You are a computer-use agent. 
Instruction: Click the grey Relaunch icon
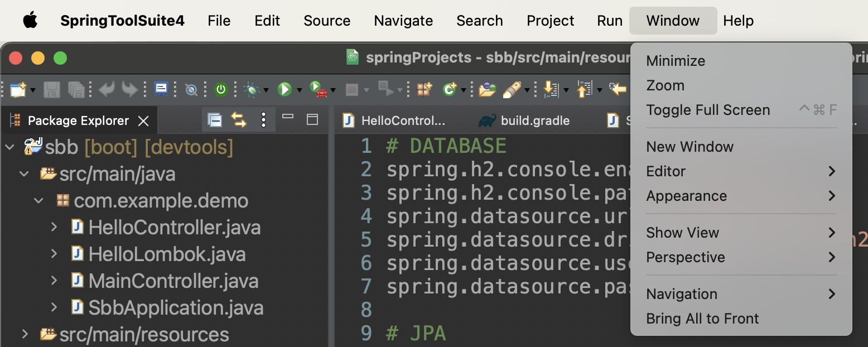click(385, 88)
